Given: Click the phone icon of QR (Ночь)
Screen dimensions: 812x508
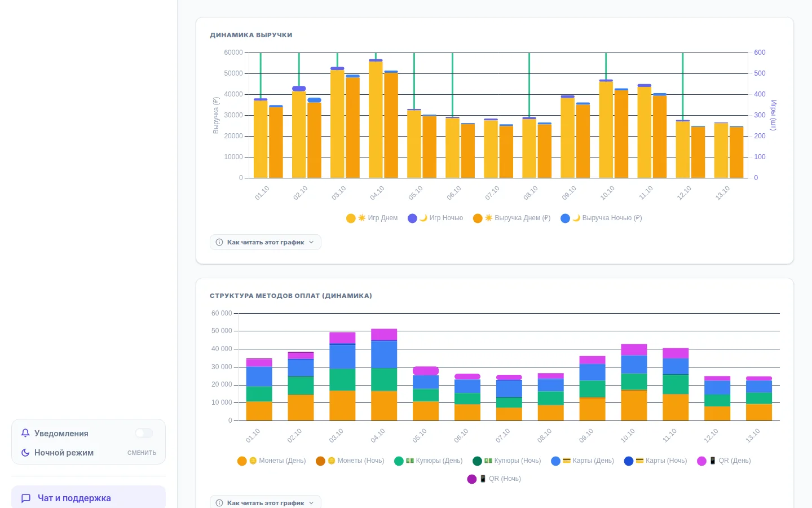Looking at the screenshot, I should click(483, 479).
